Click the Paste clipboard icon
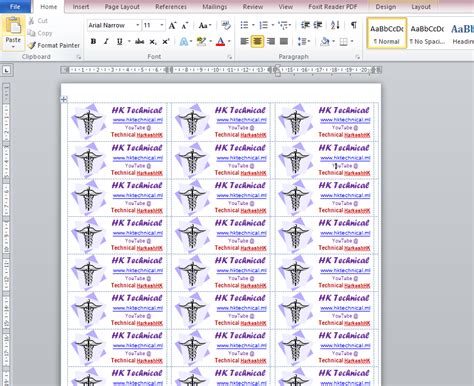 (13, 26)
